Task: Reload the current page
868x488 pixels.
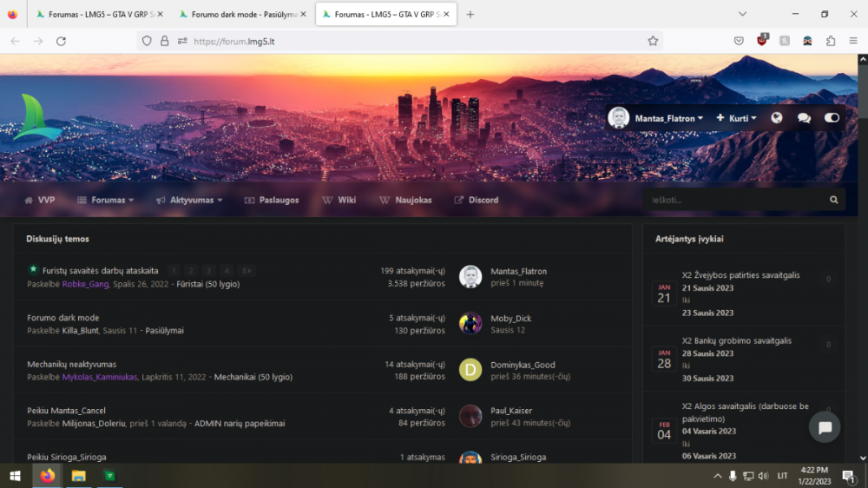Action: pyautogui.click(x=61, y=41)
